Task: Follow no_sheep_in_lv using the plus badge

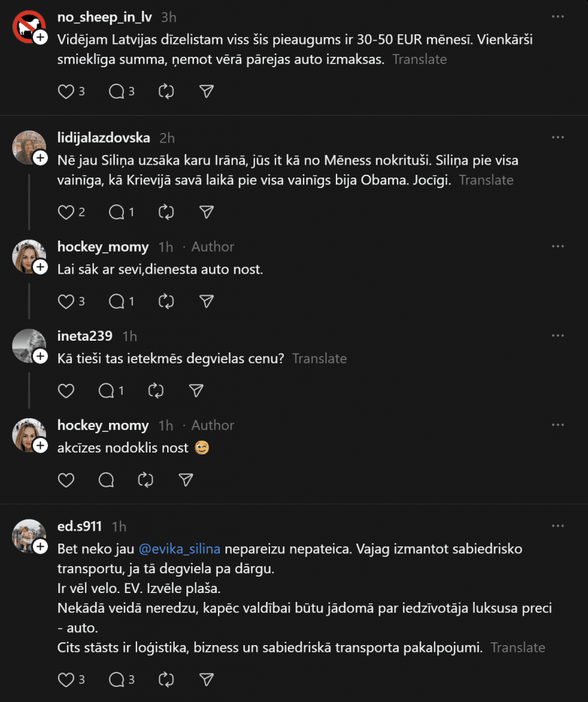Action: click(40, 37)
